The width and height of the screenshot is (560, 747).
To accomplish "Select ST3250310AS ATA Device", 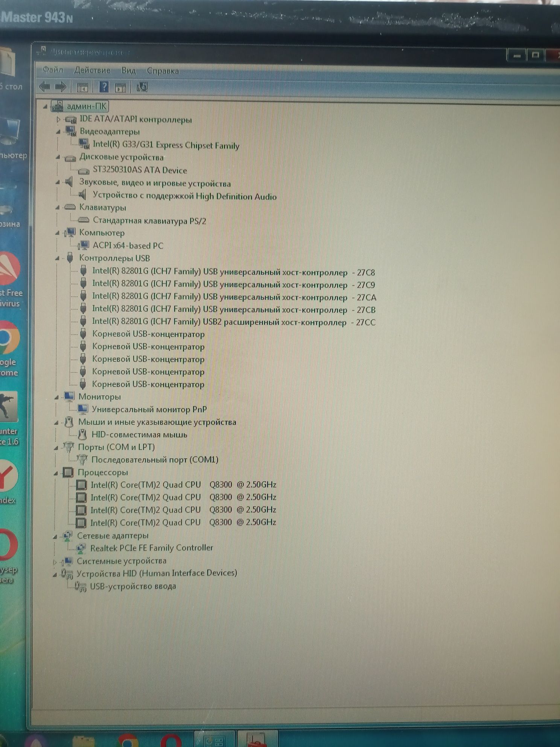I will 140,170.
